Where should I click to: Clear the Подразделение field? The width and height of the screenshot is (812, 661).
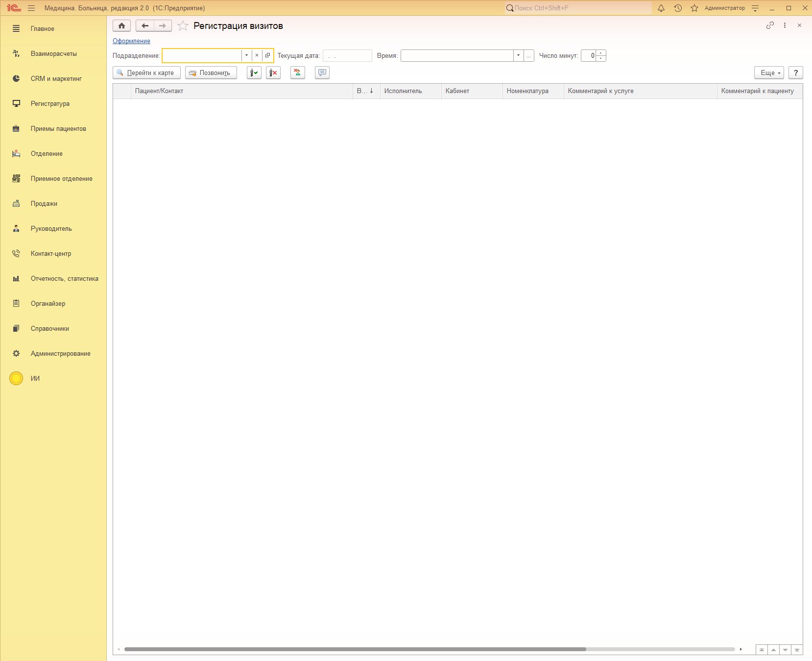[257, 55]
